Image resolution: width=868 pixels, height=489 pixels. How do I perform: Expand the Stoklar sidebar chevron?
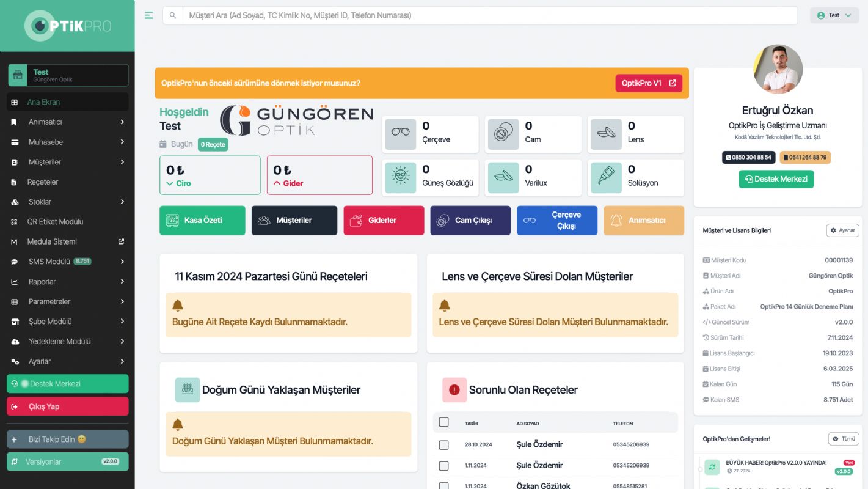click(x=122, y=202)
